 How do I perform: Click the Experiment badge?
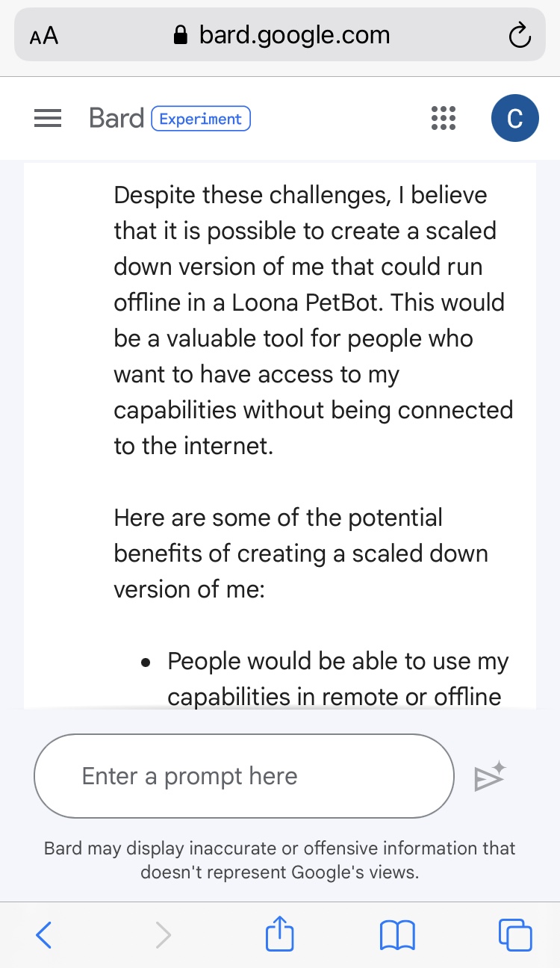point(201,119)
